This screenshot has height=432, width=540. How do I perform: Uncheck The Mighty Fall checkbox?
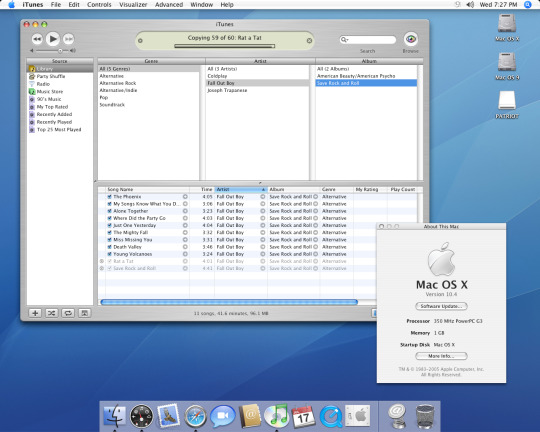[x=110, y=233]
